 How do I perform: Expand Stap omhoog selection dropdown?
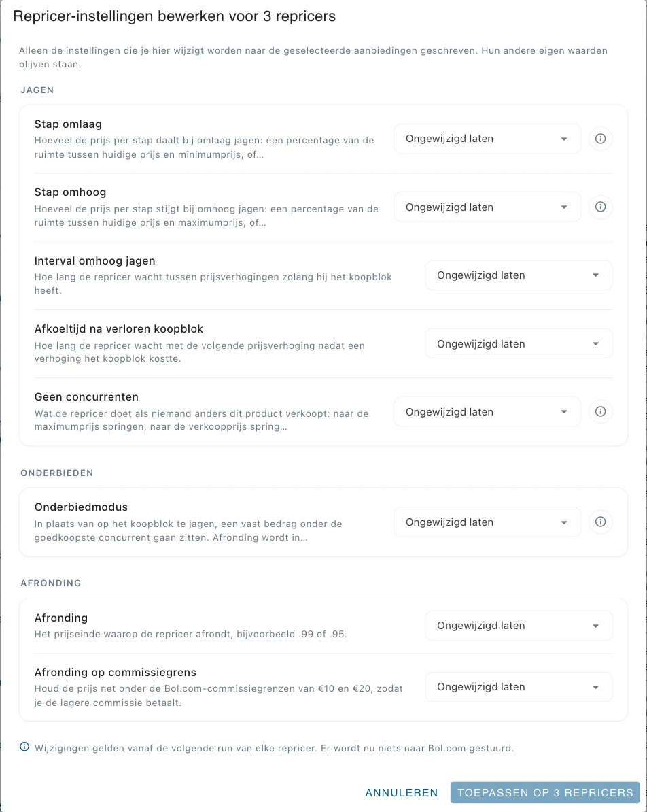[487, 207]
